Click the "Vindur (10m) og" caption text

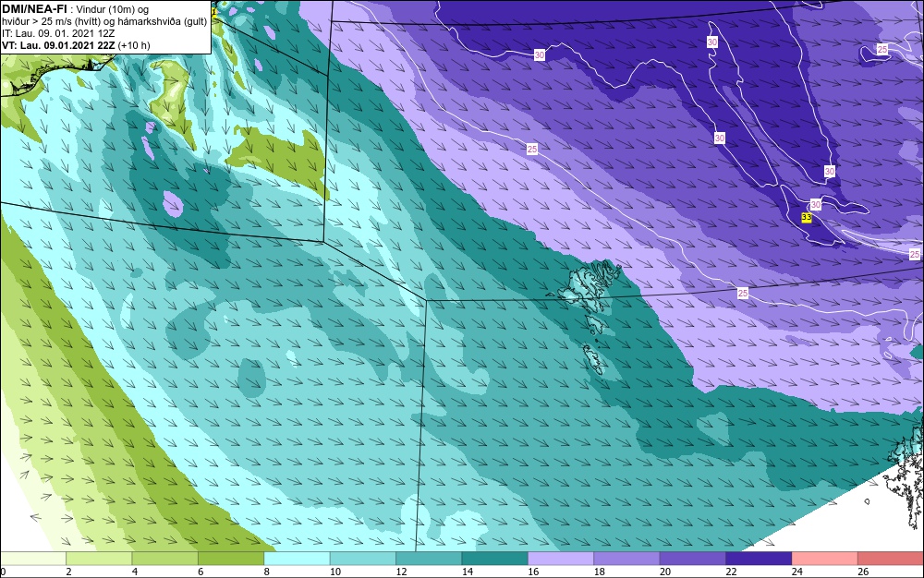pos(113,9)
